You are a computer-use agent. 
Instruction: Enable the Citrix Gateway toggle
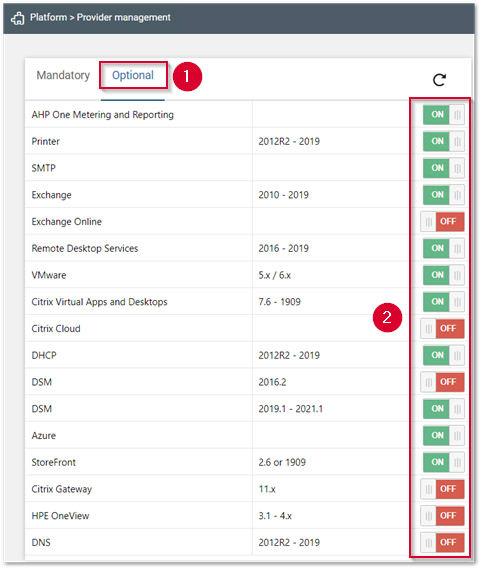(x=442, y=489)
